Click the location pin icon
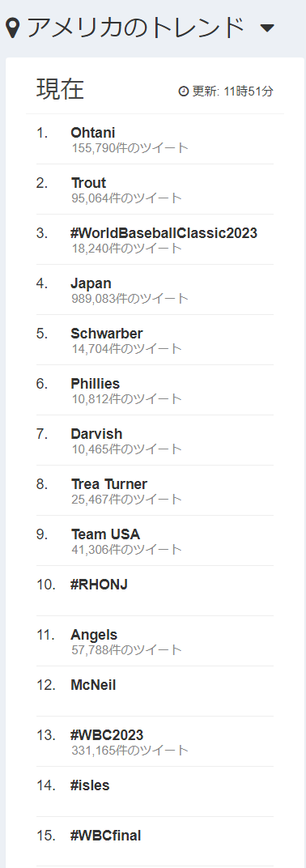This screenshot has width=306, height=868. (14, 28)
